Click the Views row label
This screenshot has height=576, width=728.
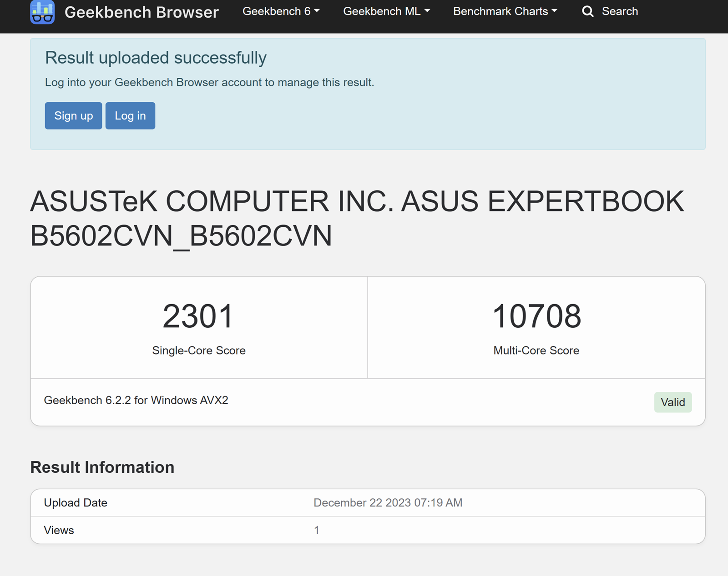pyautogui.click(x=59, y=530)
